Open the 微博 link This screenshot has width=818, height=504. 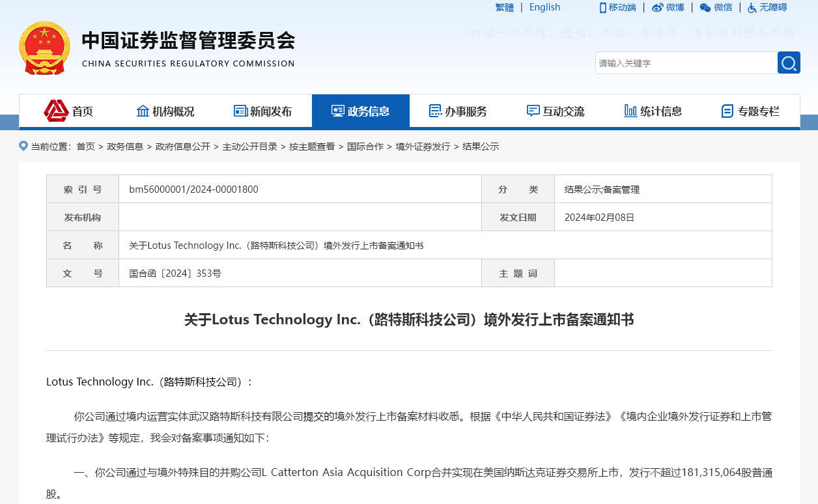(675, 7)
